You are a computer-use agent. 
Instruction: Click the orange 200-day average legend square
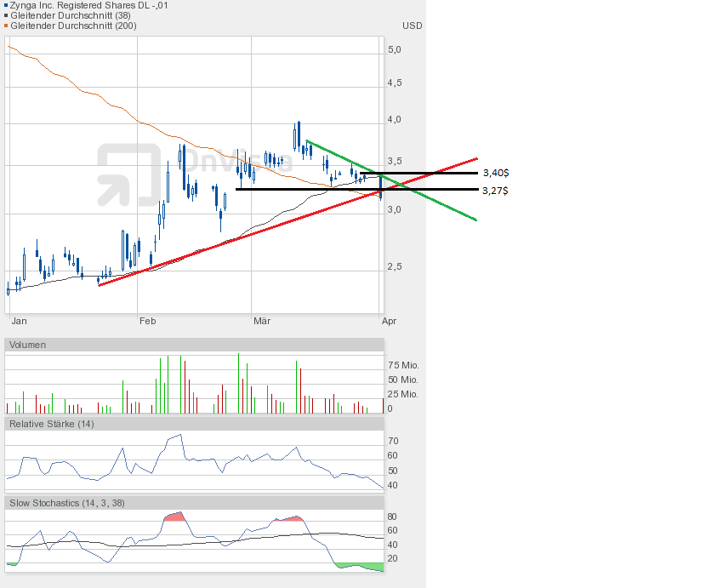click(5, 26)
